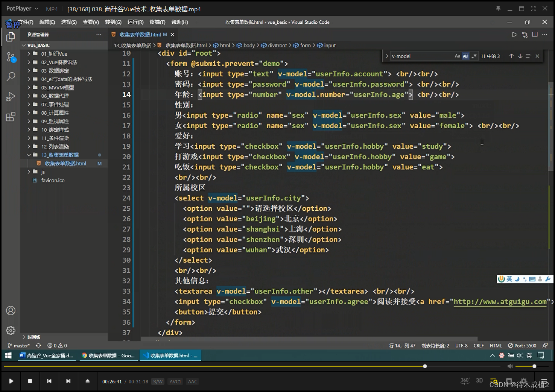Select favicon.ico in the explorer tree
Viewport: 555px width, 392px height.
pos(53,180)
